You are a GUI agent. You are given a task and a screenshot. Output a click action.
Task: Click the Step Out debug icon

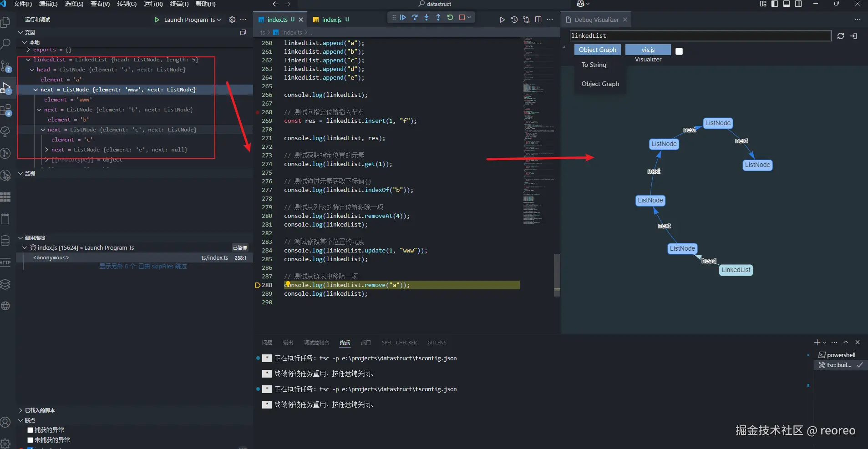tap(438, 17)
